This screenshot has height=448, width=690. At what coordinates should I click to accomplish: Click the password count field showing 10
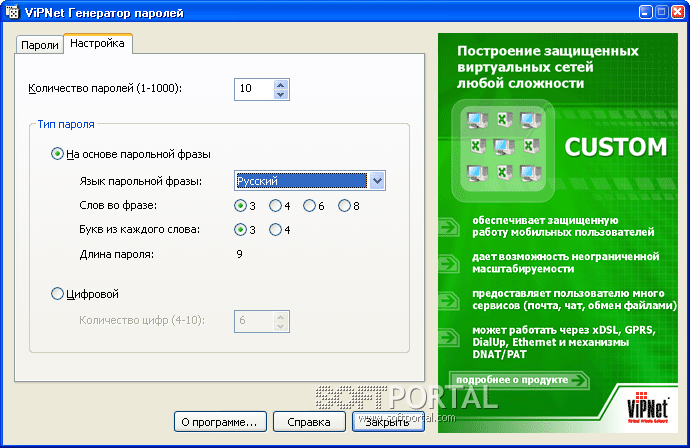(254, 89)
